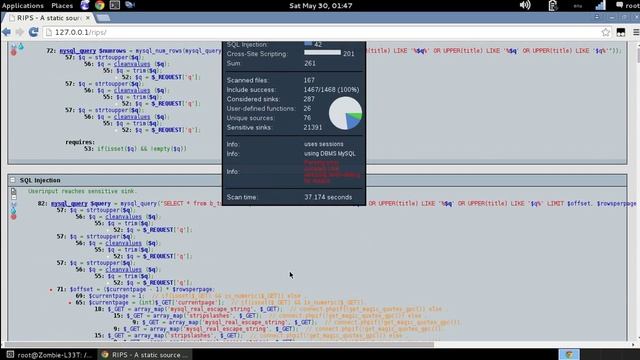Open mysql_query link on line 72

coord(78,51)
